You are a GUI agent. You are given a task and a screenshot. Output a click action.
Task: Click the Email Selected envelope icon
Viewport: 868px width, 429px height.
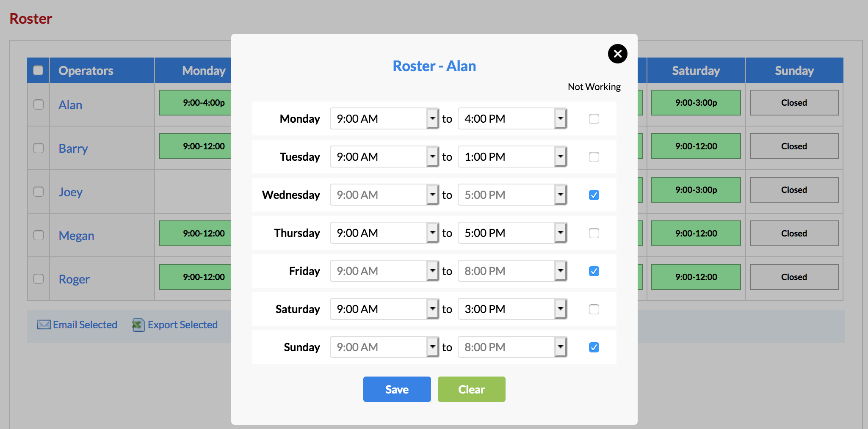44,324
